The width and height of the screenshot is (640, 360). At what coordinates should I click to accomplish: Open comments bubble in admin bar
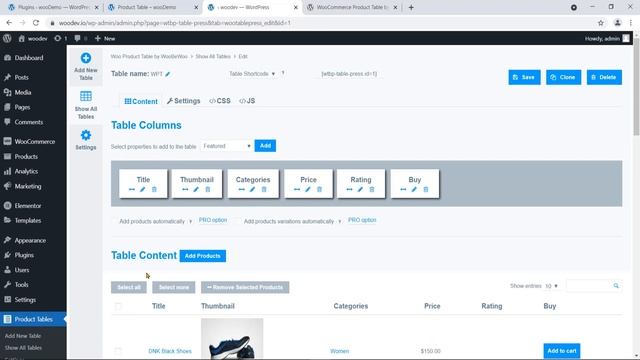click(77, 38)
